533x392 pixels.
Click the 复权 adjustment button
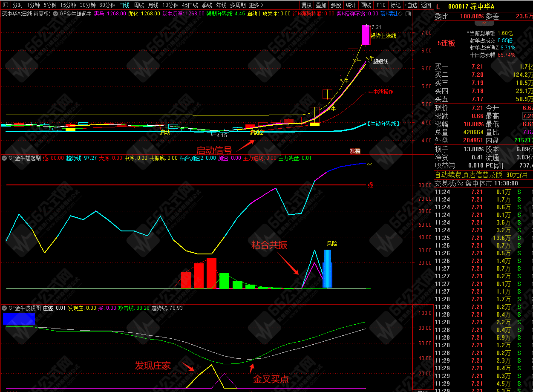[x=306, y=5]
